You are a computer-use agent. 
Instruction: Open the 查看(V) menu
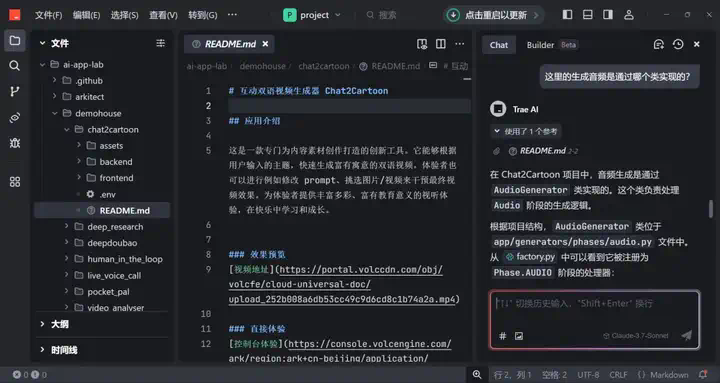[x=163, y=15]
